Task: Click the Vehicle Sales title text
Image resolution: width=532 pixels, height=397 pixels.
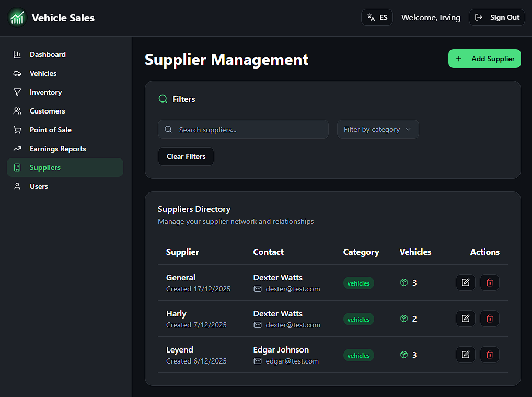Action: click(63, 18)
